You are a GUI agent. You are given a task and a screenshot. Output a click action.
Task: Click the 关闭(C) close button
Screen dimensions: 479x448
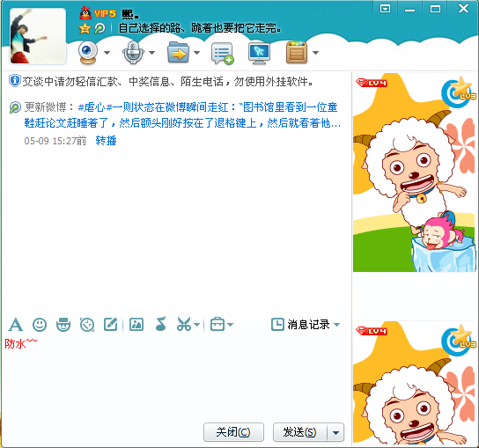pyautogui.click(x=233, y=432)
